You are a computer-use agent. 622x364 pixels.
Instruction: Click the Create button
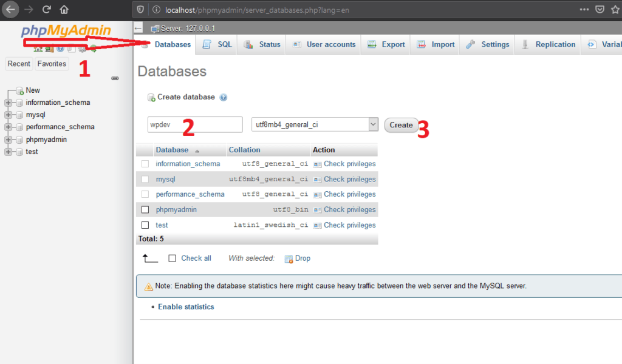click(401, 125)
